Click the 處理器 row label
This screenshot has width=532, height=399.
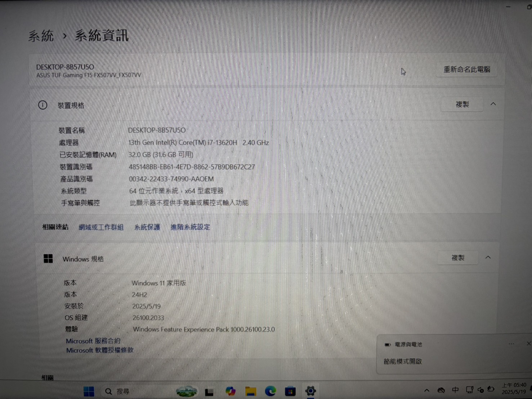click(x=69, y=143)
